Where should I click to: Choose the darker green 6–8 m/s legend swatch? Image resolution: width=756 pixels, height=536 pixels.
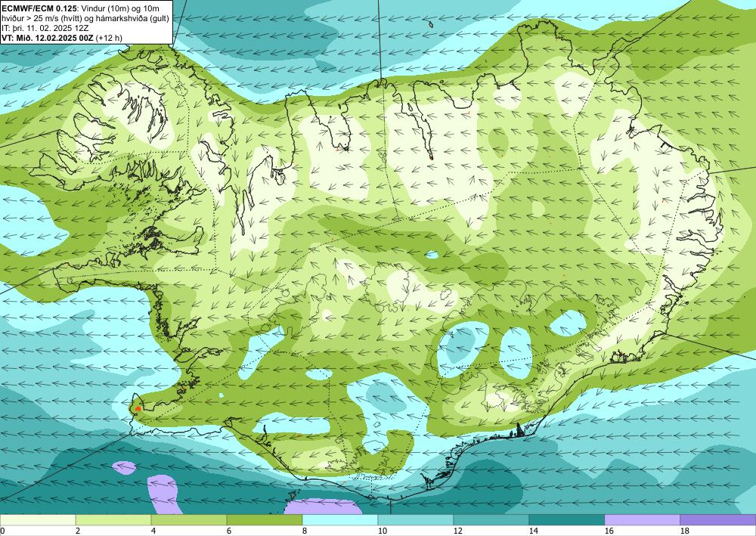point(265,519)
